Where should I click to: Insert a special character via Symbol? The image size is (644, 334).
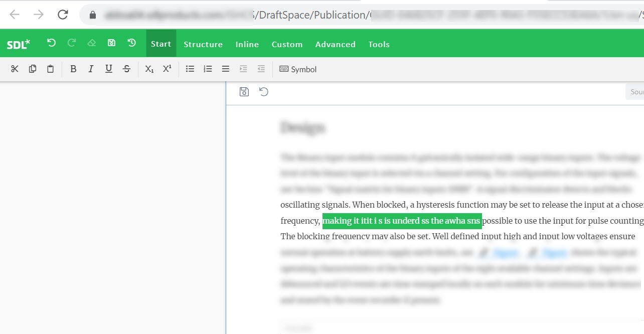point(297,69)
